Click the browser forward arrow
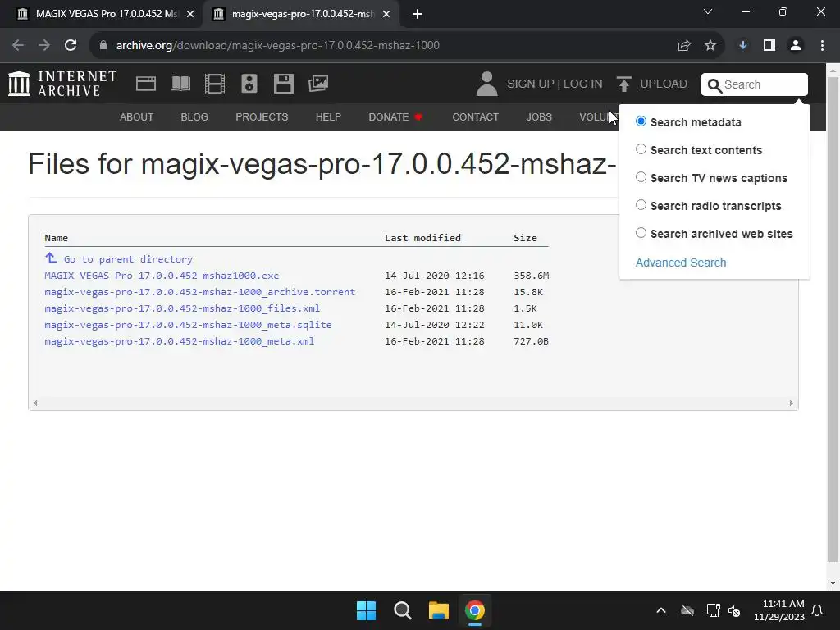This screenshot has width=840, height=630. coord(44,46)
